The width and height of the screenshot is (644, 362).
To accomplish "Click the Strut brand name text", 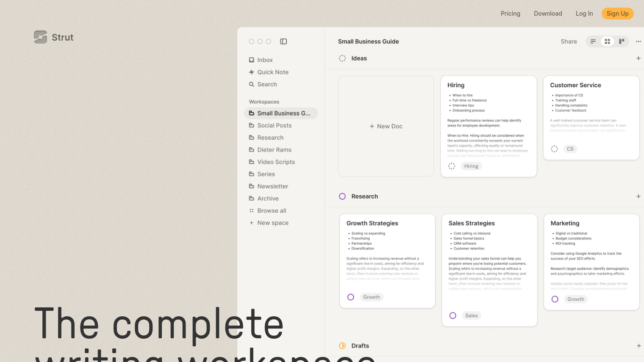I will point(63,37).
